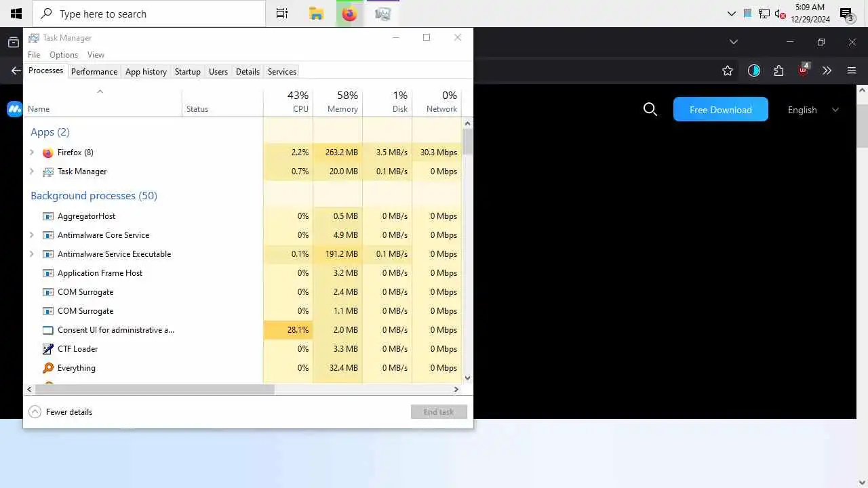Switch to Task Manager taskbar icon
Image resolution: width=868 pixels, height=488 pixels.
[x=382, y=14]
